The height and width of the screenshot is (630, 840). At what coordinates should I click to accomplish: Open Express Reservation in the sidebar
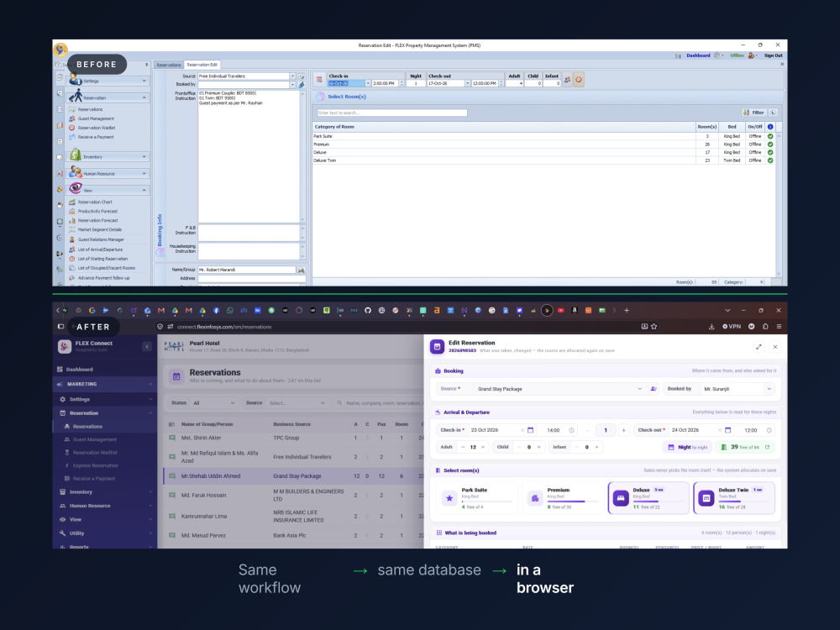(95, 465)
